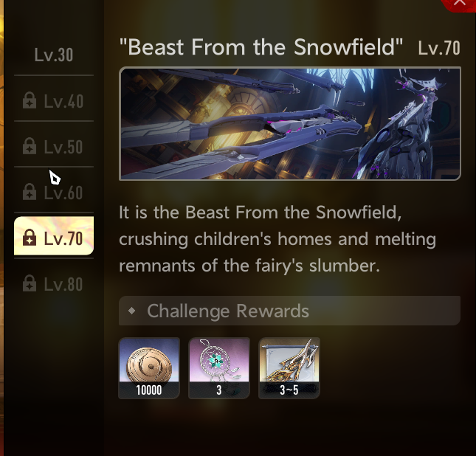Click the lock icon beside Lv.40
This screenshot has width=476, height=456.
[30, 100]
